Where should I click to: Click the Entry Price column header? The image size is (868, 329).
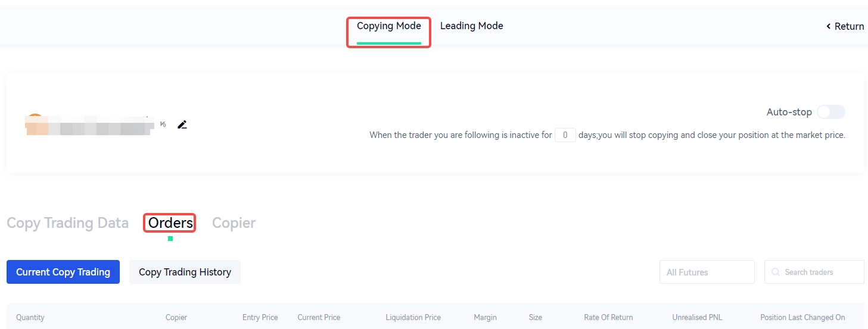pos(260,318)
